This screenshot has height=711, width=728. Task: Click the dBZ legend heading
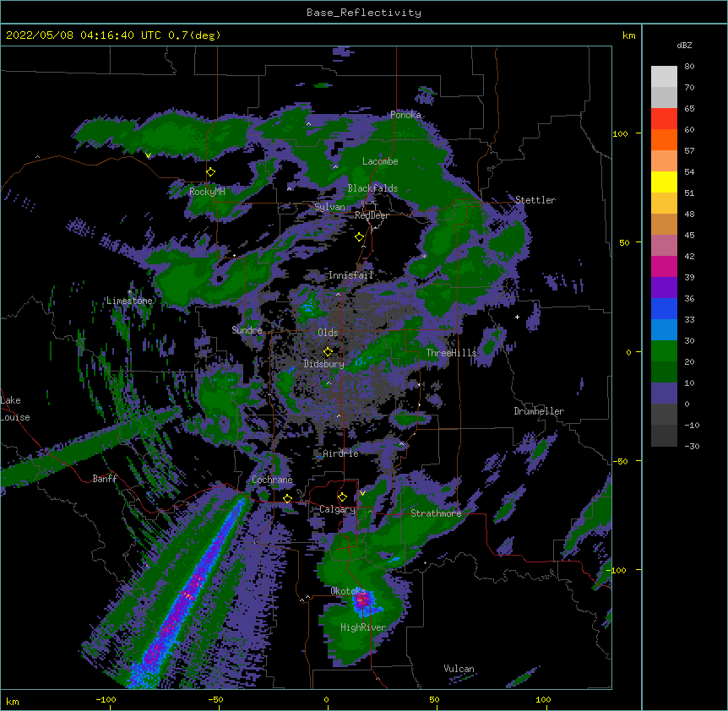(x=684, y=46)
